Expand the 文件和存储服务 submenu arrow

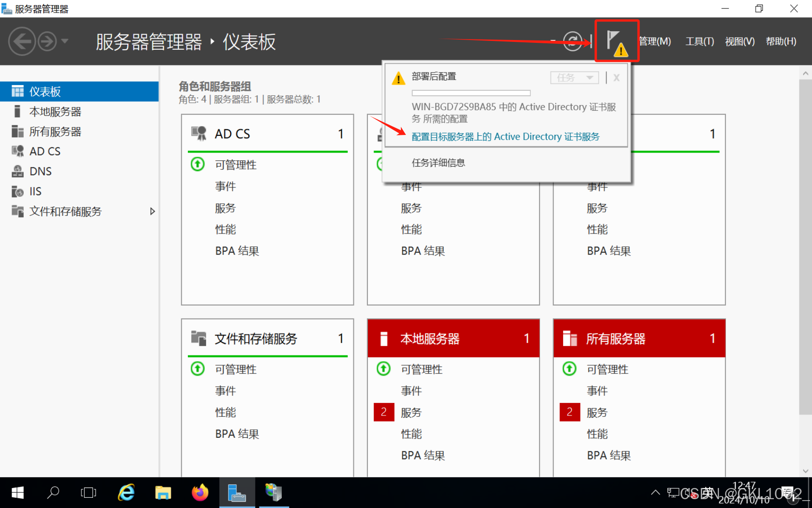[x=152, y=211]
